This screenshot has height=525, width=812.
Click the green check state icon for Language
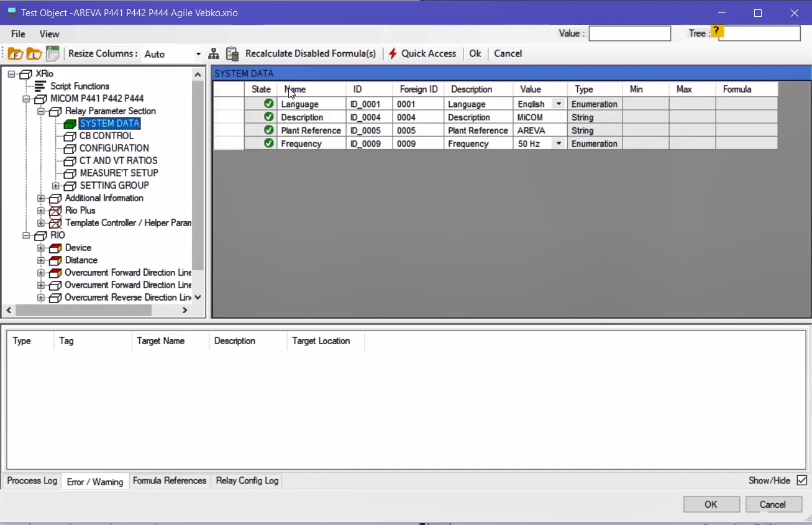[x=268, y=104]
